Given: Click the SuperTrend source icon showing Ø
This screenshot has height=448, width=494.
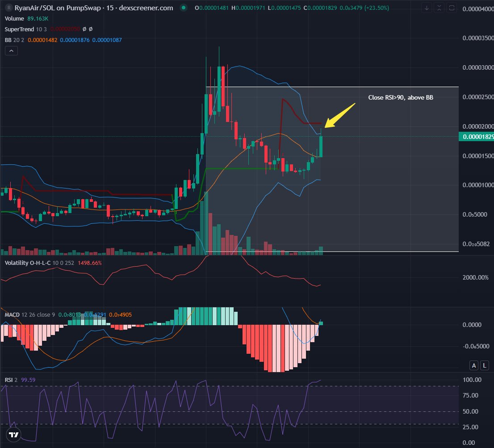Looking at the screenshot, I should [84, 28].
